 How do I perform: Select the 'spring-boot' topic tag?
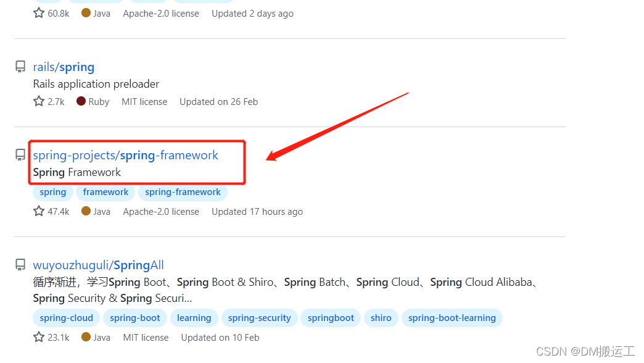135,318
